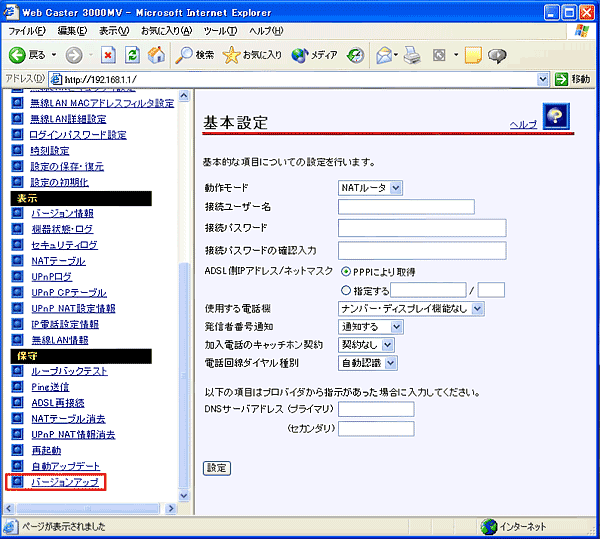This screenshot has height=539, width=600.
Task: Open the ログインパスワード設定 link
Action: pos(78,135)
